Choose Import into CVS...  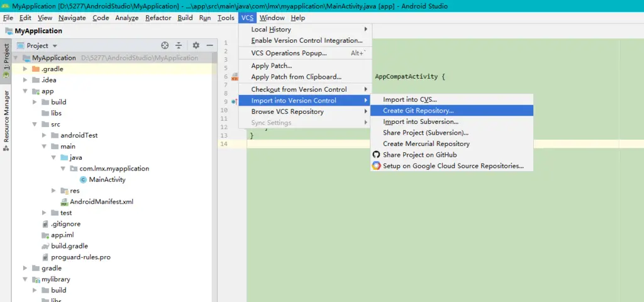(452, 99)
